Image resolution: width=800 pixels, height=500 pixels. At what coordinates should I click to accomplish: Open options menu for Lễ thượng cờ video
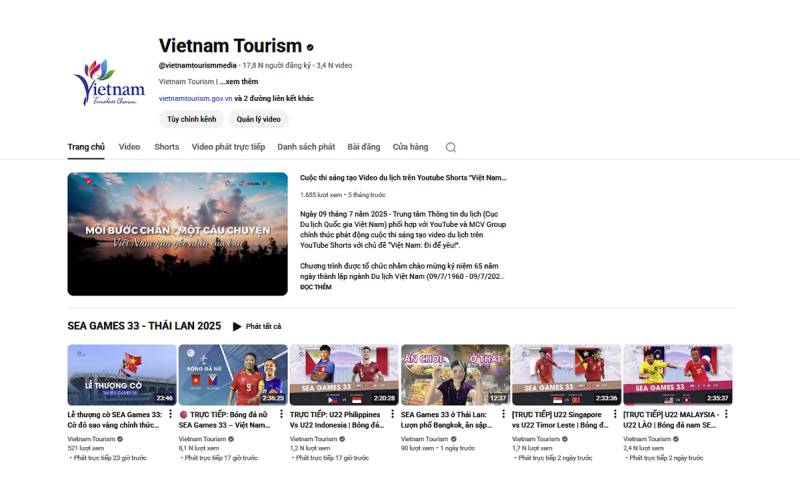pyautogui.click(x=170, y=414)
